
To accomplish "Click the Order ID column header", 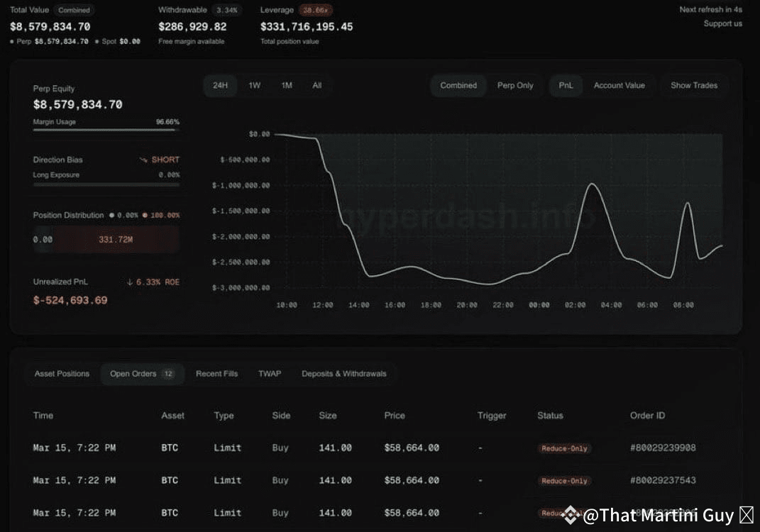I will pos(647,415).
